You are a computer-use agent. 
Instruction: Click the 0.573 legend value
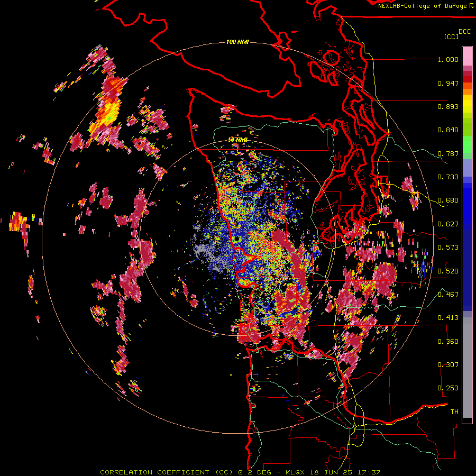click(x=448, y=248)
